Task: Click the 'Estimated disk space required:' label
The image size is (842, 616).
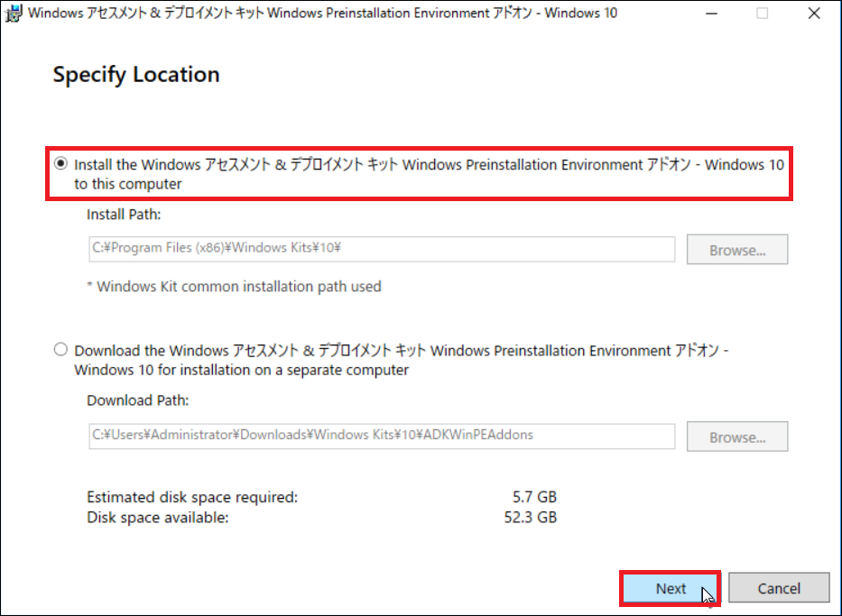Action: coord(192,497)
